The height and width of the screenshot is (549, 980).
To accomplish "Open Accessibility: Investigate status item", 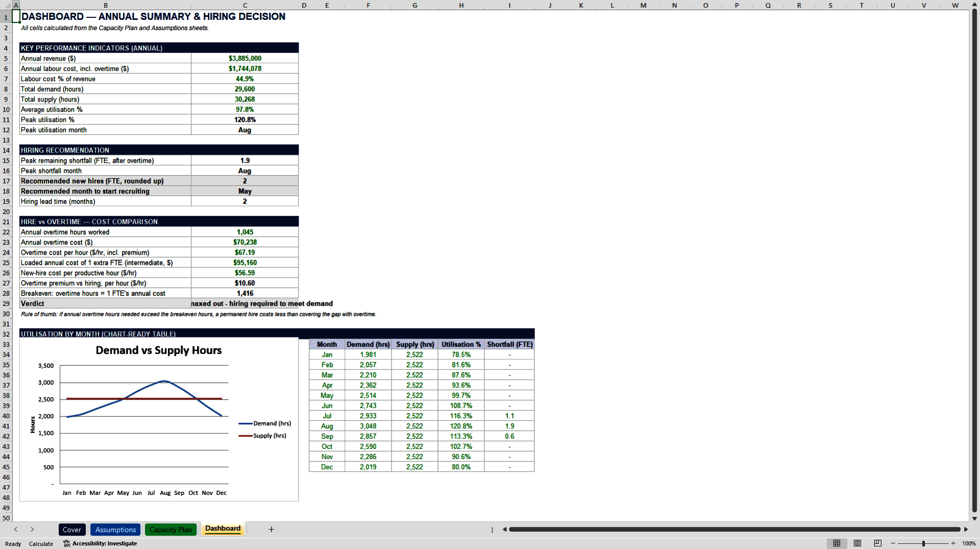I will tap(100, 543).
